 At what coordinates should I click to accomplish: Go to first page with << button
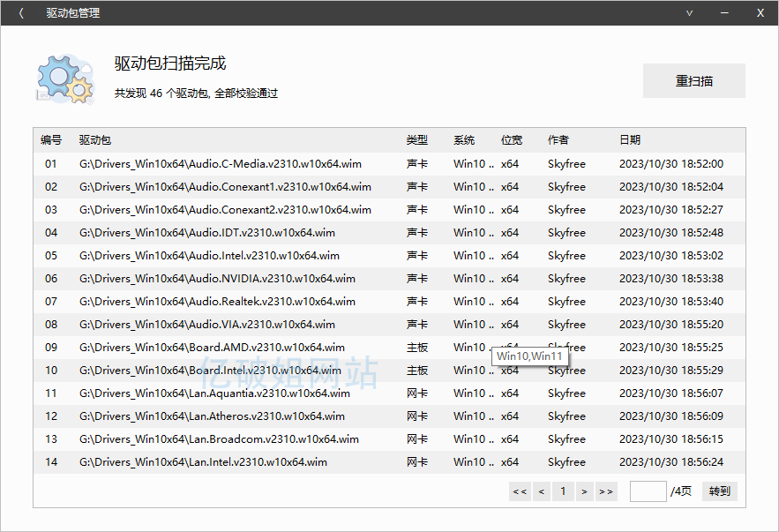[x=520, y=491]
